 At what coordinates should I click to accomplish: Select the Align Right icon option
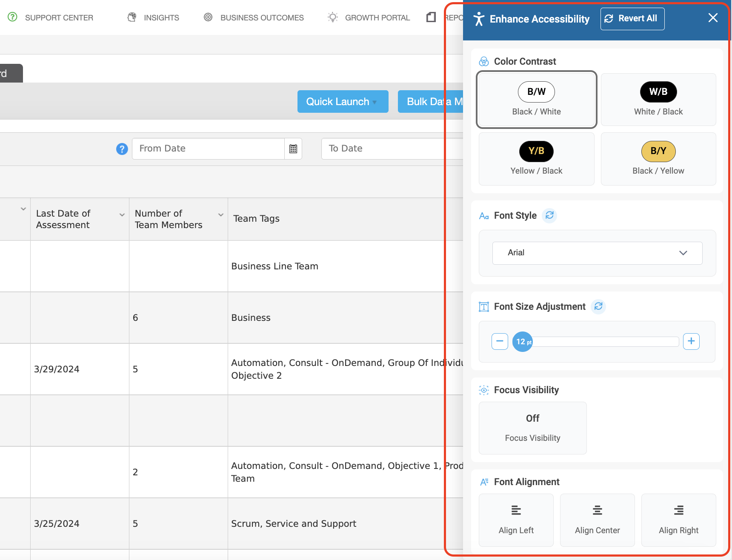click(679, 520)
